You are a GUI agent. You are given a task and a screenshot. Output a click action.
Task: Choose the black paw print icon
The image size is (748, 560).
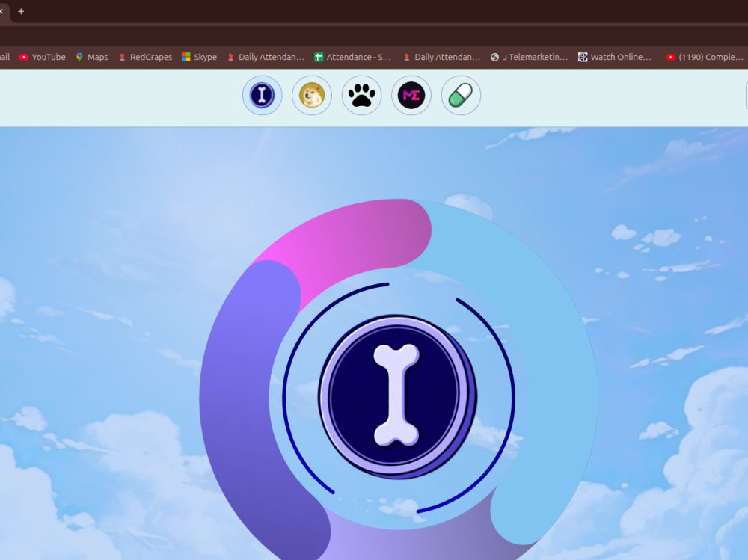[x=361, y=96]
